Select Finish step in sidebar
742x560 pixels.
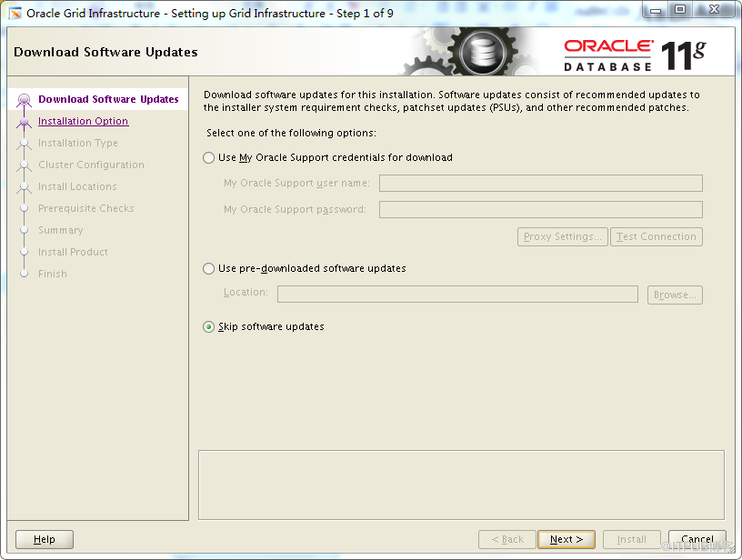tap(53, 274)
